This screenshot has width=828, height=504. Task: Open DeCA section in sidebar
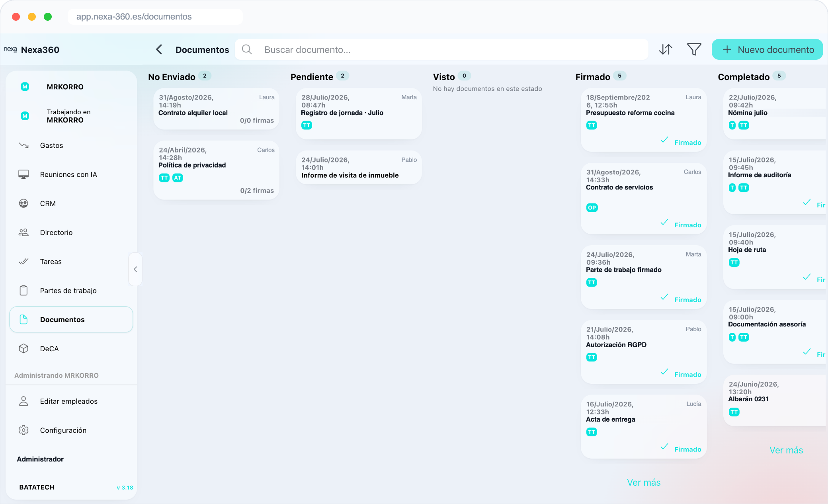(x=71, y=349)
